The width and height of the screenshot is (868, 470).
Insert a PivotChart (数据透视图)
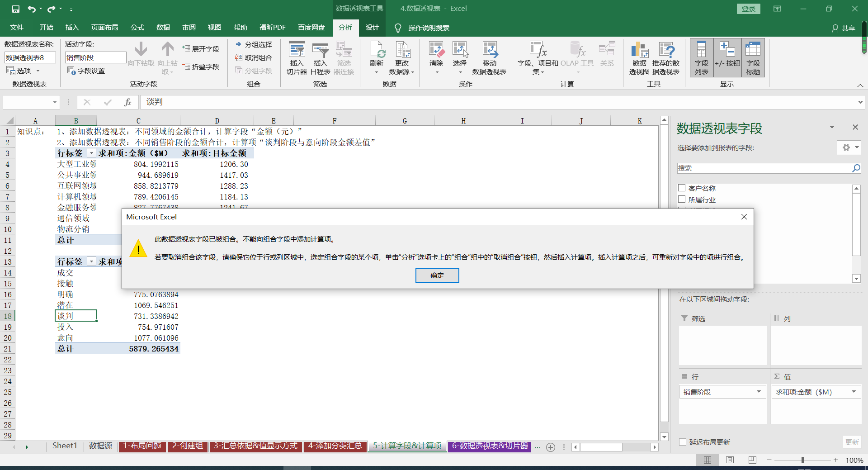tap(639, 58)
